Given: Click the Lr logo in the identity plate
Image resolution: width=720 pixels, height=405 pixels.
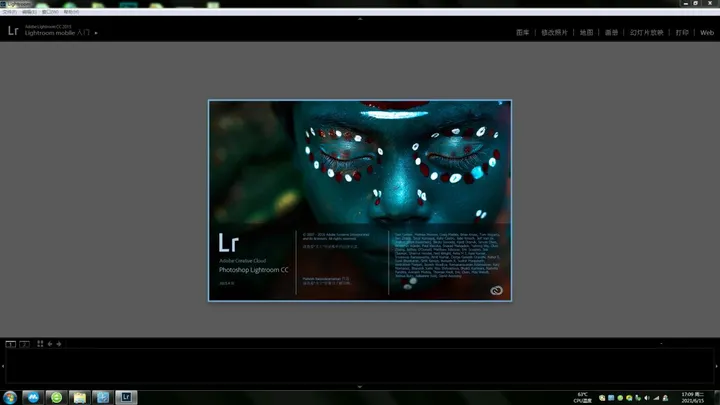Looking at the screenshot, I should 13,31.
